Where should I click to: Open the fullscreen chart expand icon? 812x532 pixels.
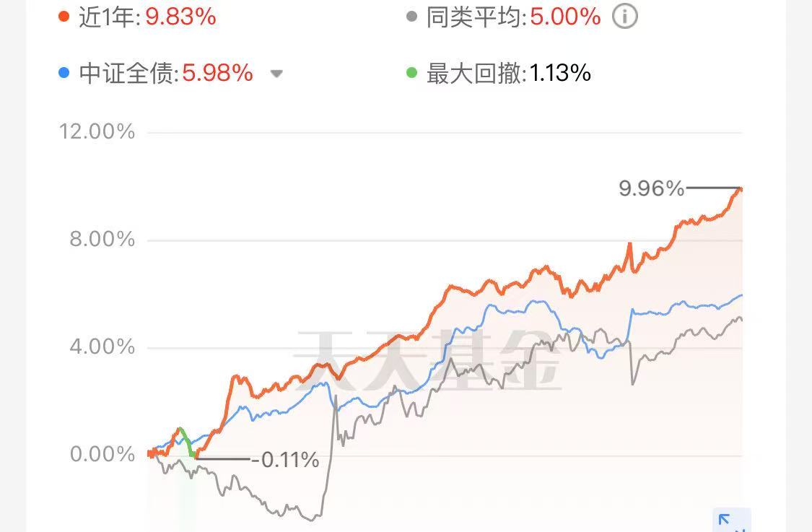pyautogui.click(x=731, y=520)
